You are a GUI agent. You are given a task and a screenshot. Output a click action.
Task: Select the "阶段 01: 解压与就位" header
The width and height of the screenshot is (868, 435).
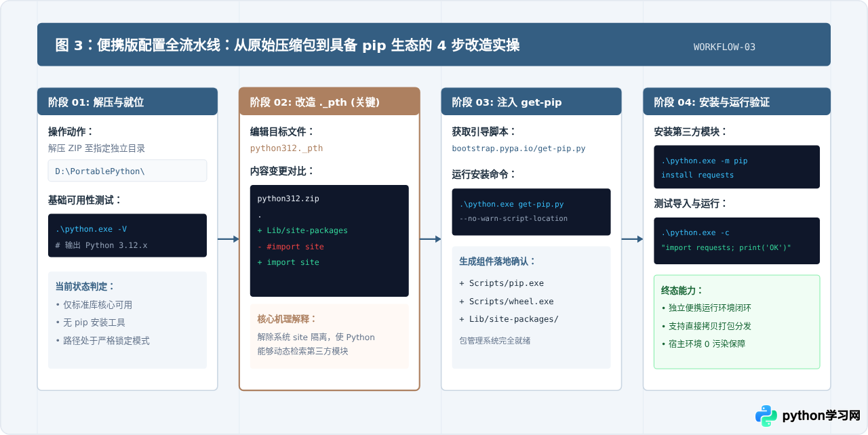127,102
